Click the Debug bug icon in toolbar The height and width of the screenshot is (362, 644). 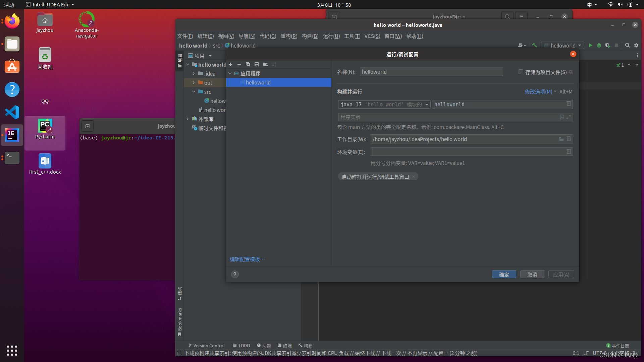[599, 45]
